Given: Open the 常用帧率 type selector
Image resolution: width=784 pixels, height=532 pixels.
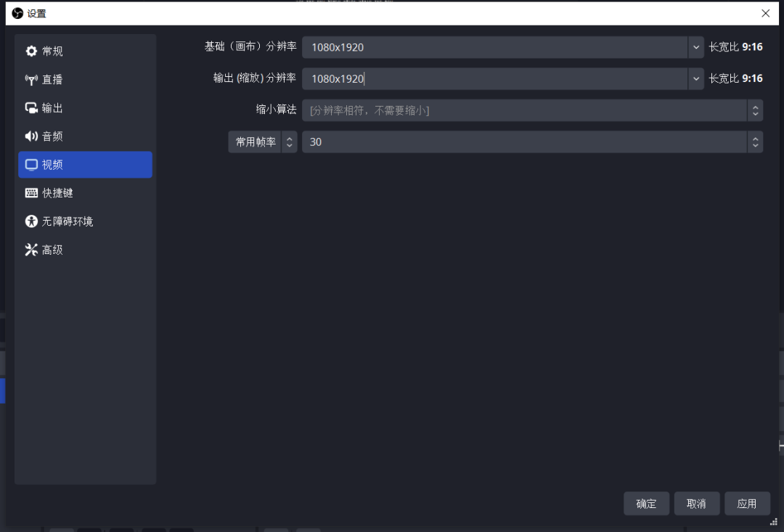Looking at the screenshot, I should [262, 142].
